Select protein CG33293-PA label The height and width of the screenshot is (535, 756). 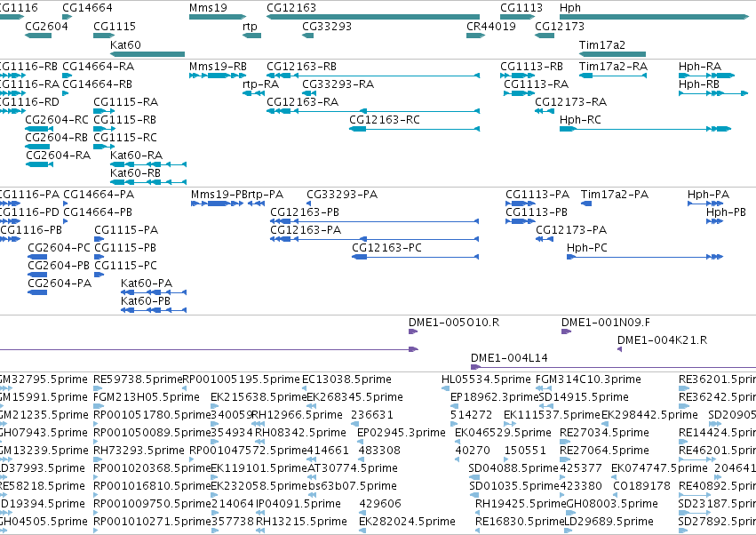pos(342,195)
